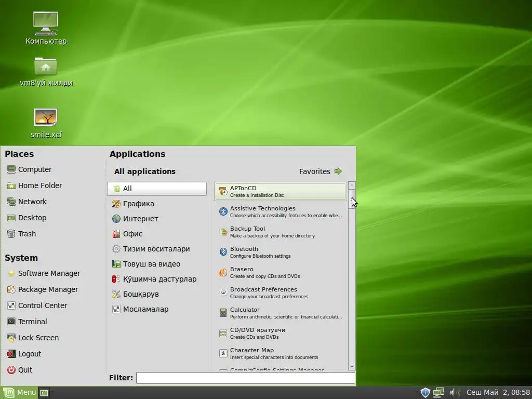Open Control Center
532x399 pixels.
[37, 305]
